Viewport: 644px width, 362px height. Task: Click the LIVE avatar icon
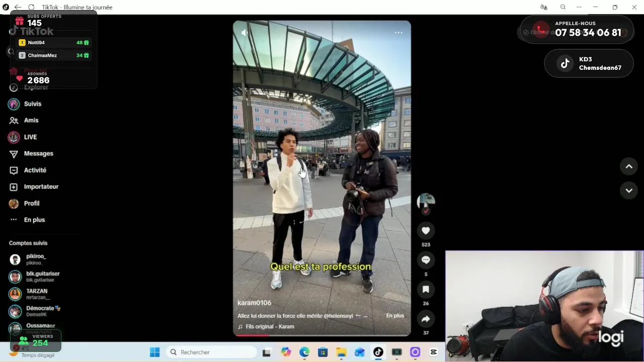point(14,137)
